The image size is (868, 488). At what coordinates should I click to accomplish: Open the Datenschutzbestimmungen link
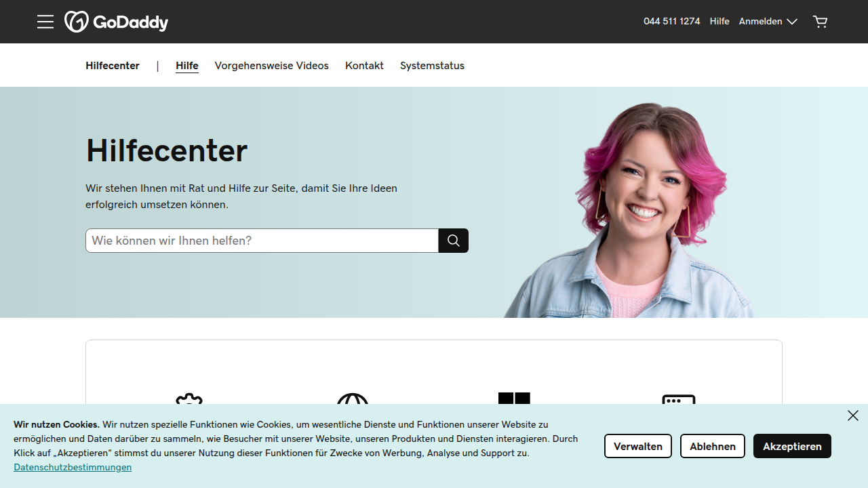tap(73, 468)
